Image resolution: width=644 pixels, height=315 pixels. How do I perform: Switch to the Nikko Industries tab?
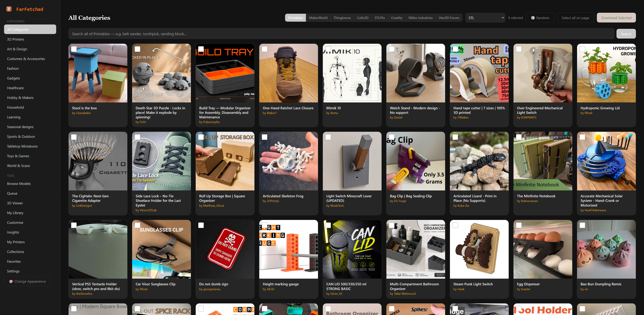[x=420, y=18]
